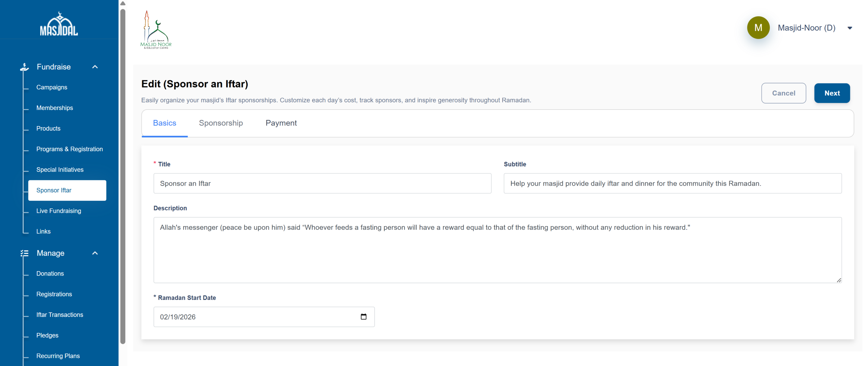Select the Basics tab

[165, 123]
